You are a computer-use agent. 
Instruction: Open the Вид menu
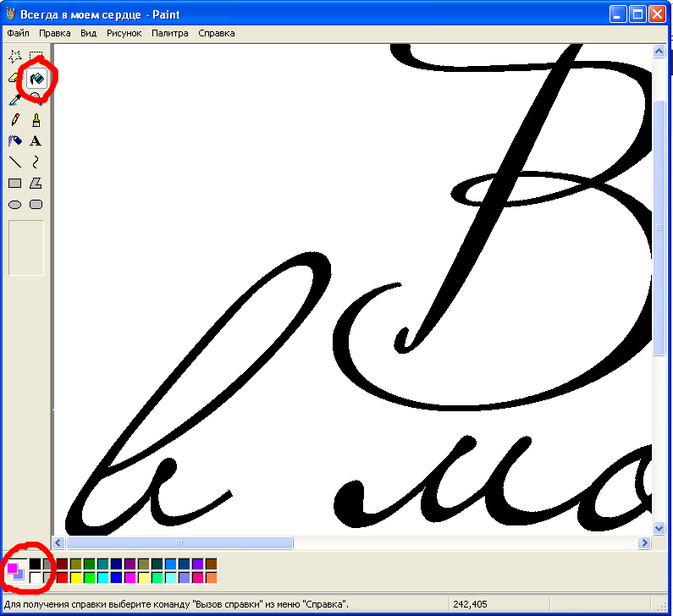coord(88,33)
